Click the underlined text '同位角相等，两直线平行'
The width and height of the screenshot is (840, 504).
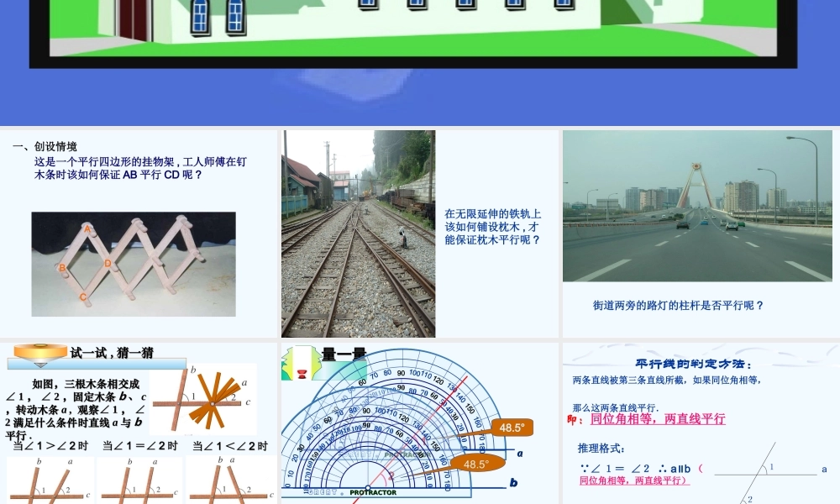(x=658, y=419)
